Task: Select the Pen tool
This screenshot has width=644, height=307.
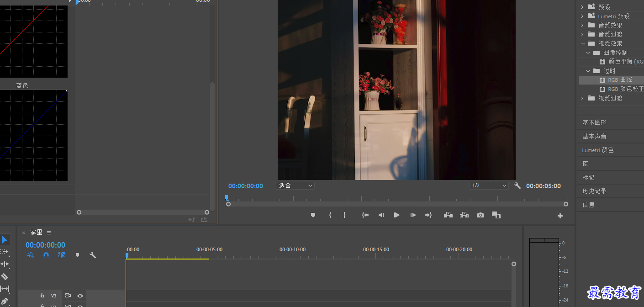Action: [x=5, y=301]
